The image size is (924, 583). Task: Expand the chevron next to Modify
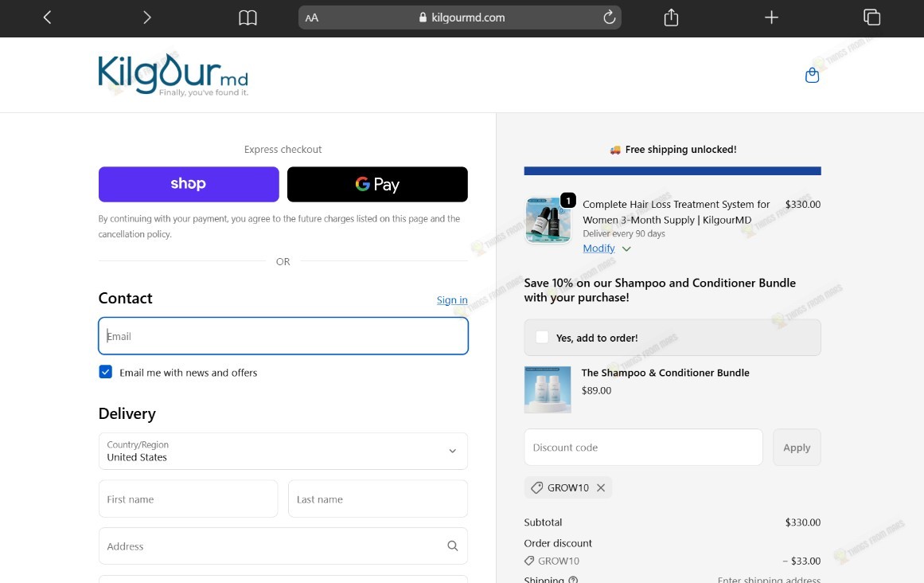click(626, 248)
